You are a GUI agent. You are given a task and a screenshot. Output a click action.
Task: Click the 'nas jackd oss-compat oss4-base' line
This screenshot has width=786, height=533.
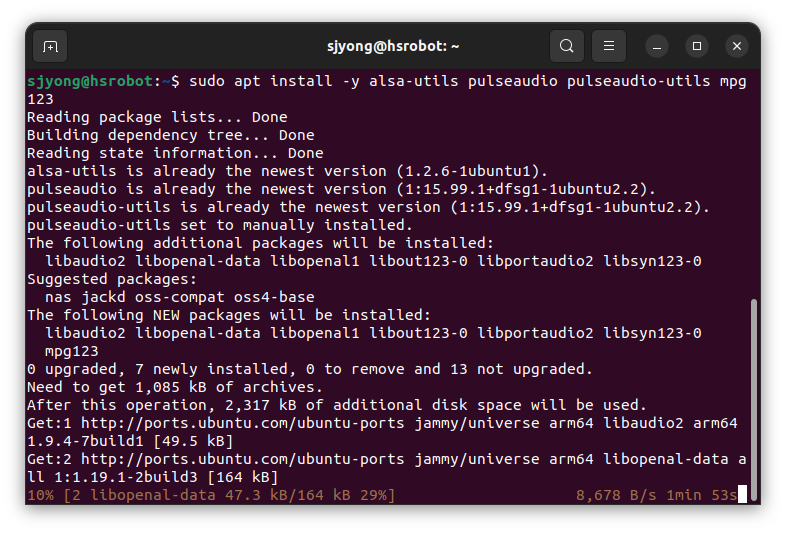[x=179, y=297]
